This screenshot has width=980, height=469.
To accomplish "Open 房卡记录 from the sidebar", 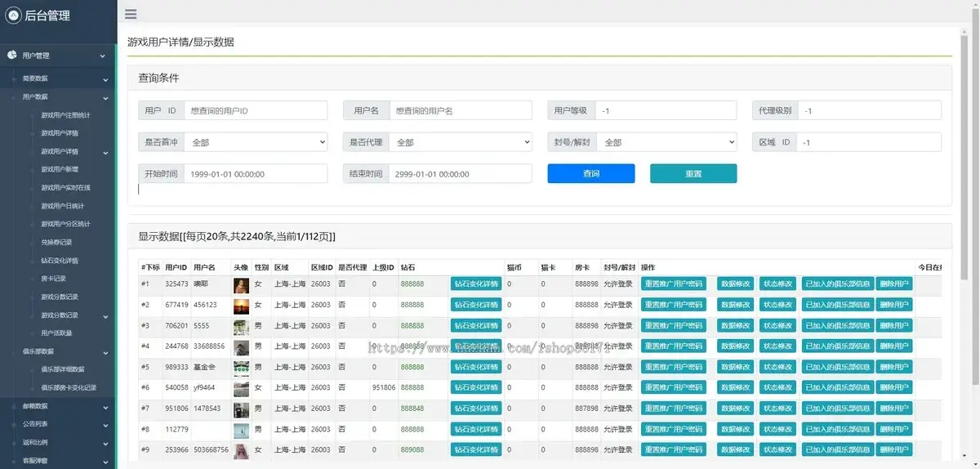I will (x=54, y=279).
